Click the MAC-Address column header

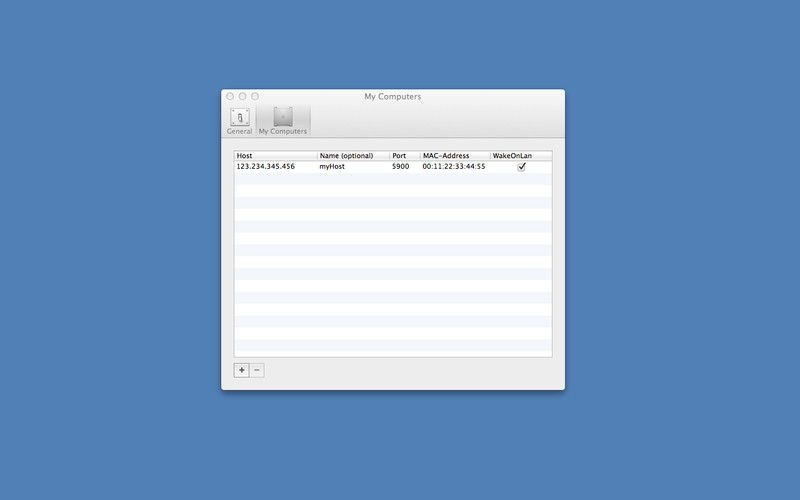455,156
